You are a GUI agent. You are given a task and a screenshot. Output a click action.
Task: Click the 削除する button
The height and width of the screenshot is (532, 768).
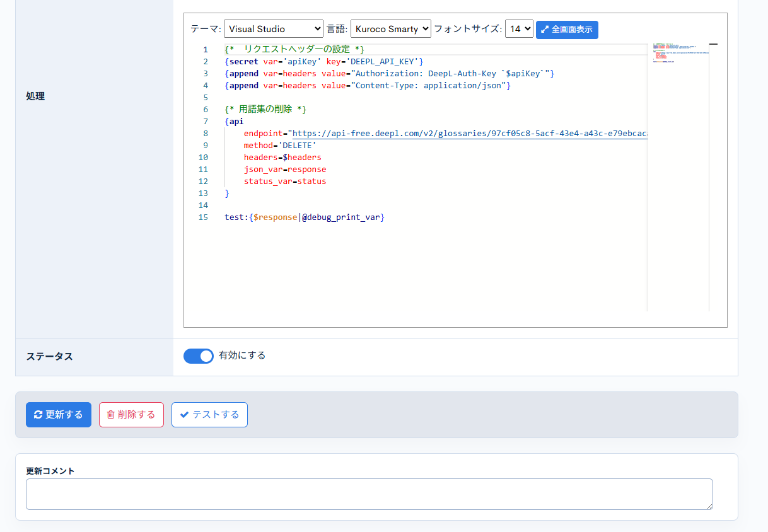(x=131, y=415)
